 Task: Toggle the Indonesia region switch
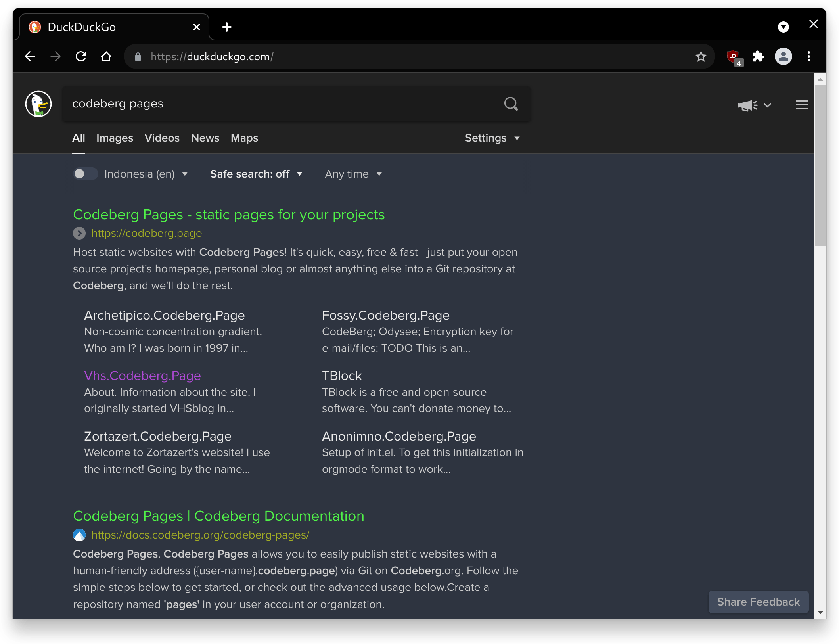tap(85, 174)
